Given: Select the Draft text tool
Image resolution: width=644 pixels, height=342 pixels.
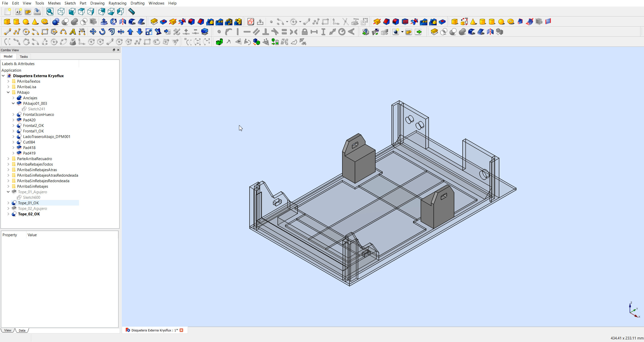Looking at the screenshot, I should point(73,32).
